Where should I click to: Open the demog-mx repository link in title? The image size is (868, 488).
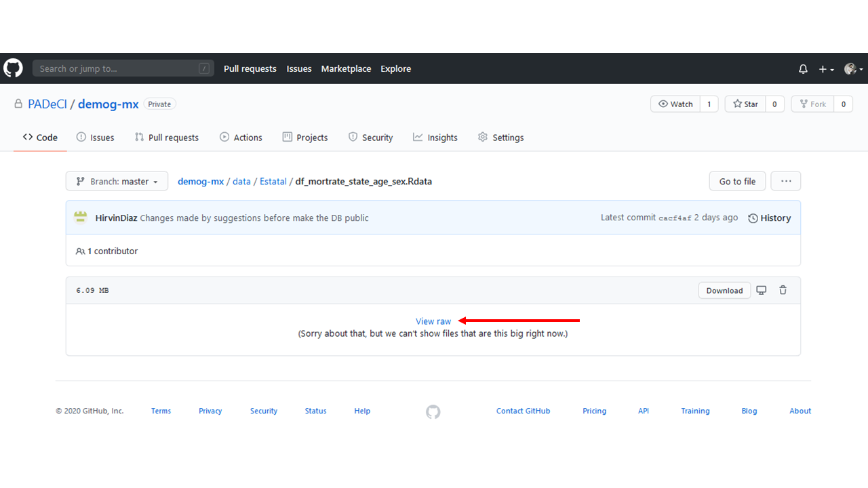pos(108,104)
